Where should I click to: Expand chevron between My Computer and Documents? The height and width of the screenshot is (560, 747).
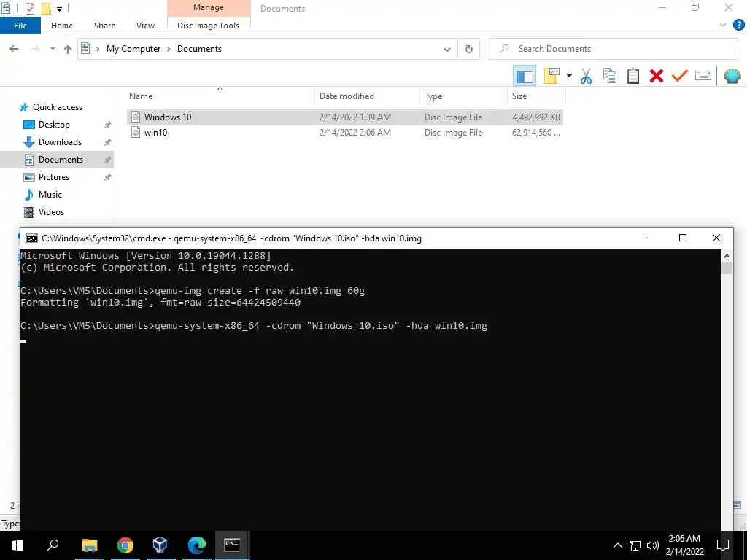point(169,49)
